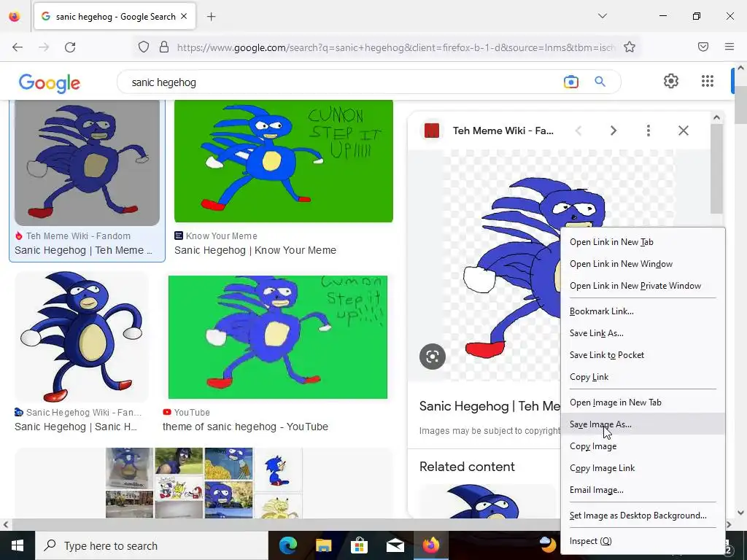The image size is (747, 560).
Task: Select Inspect (Q) from context menu
Action: pos(643,541)
